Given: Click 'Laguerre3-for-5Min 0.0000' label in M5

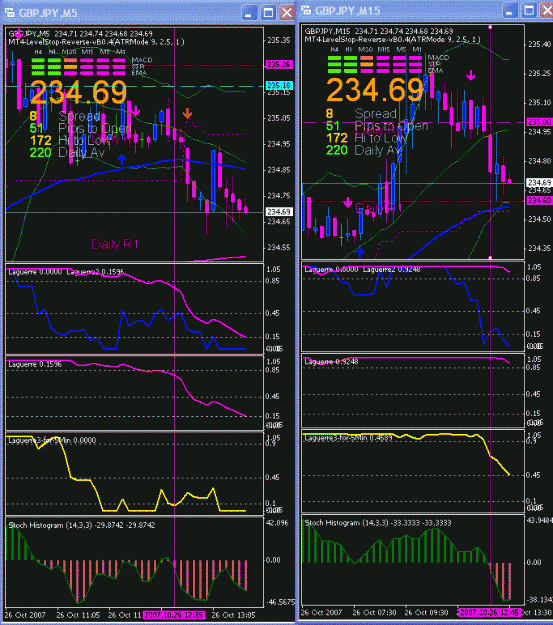Looking at the screenshot, I should pyautogui.click(x=52, y=440).
